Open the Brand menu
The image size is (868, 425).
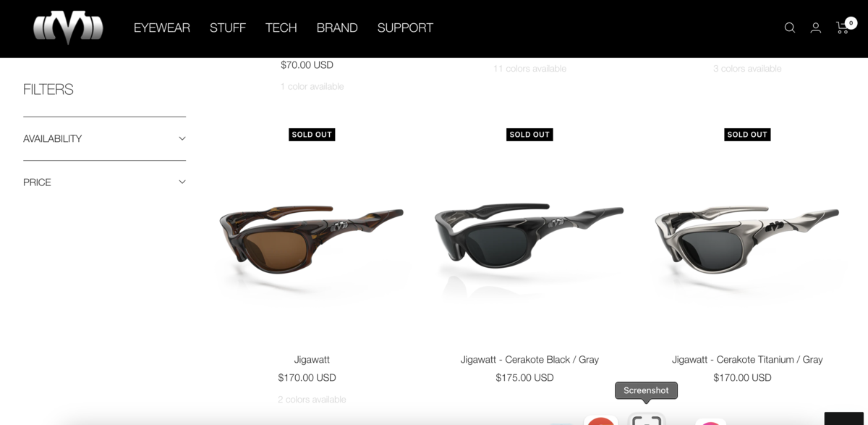point(337,28)
